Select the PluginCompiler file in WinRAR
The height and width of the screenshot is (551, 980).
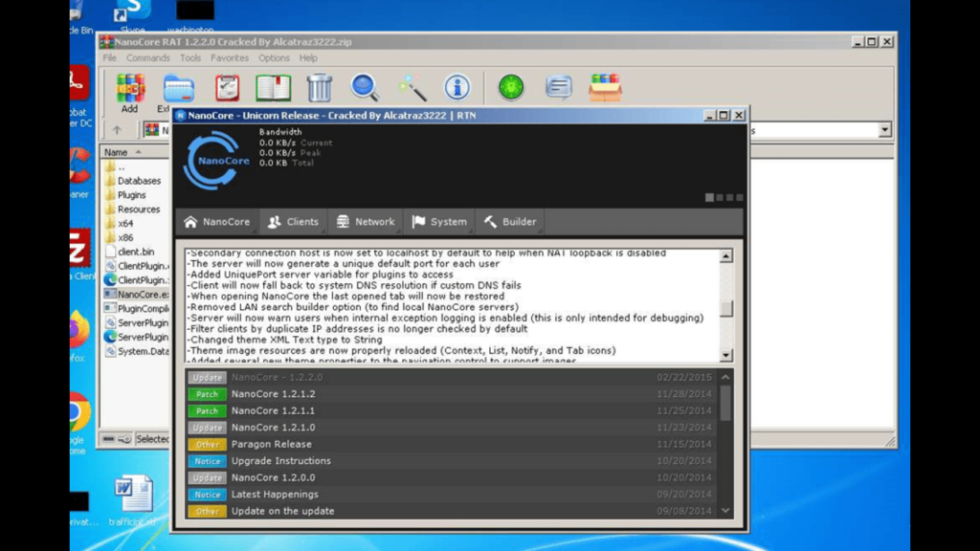(x=135, y=309)
